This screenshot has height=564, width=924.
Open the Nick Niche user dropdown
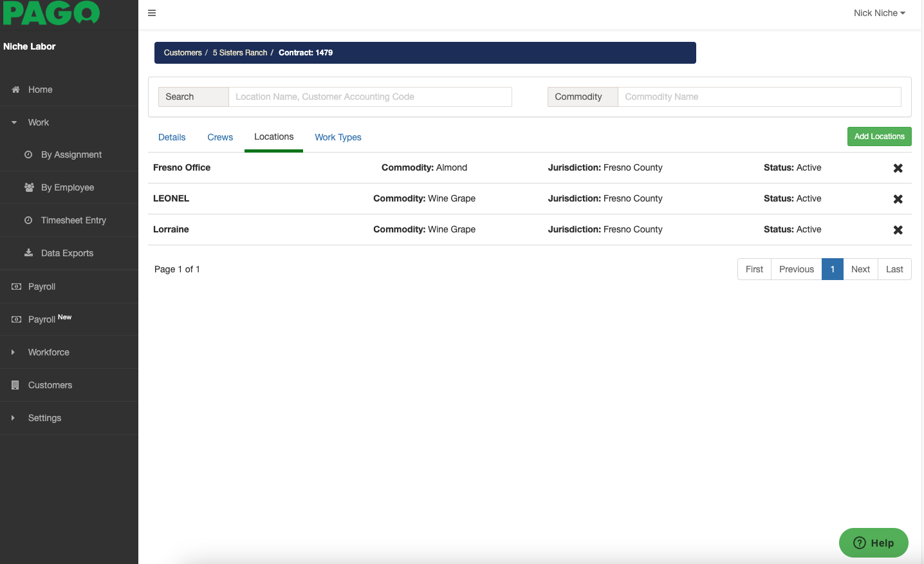click(878, 13)
